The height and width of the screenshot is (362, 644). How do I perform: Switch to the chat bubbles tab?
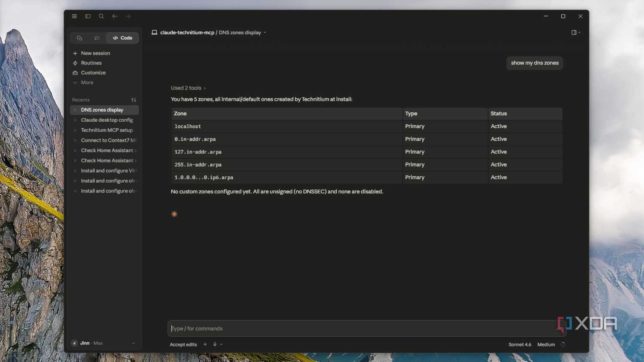(79, 38)
